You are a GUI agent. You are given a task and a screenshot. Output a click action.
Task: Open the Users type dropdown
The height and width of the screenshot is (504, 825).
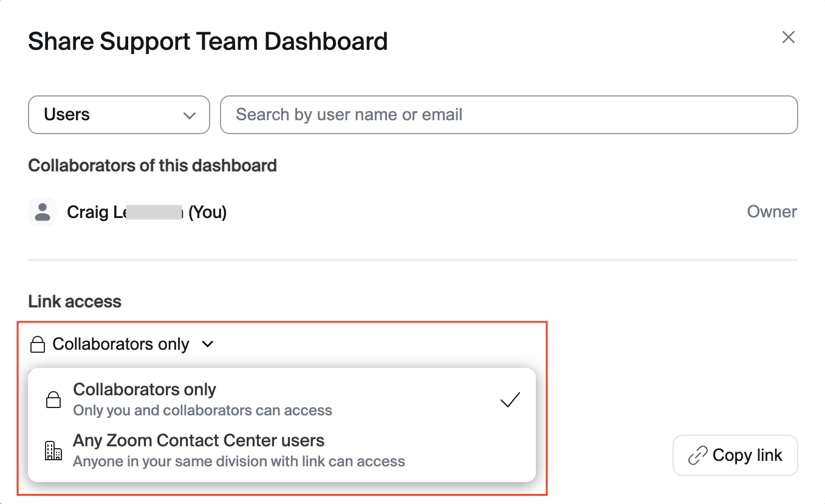point(118,115)
